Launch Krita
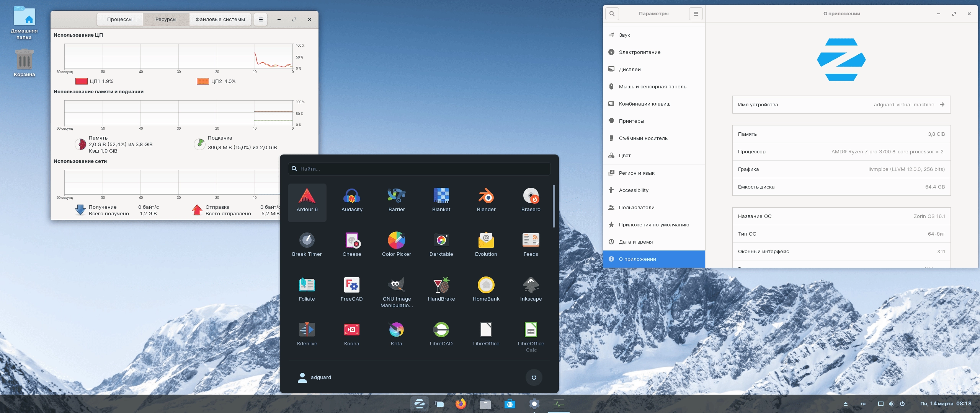 (397, 337)
